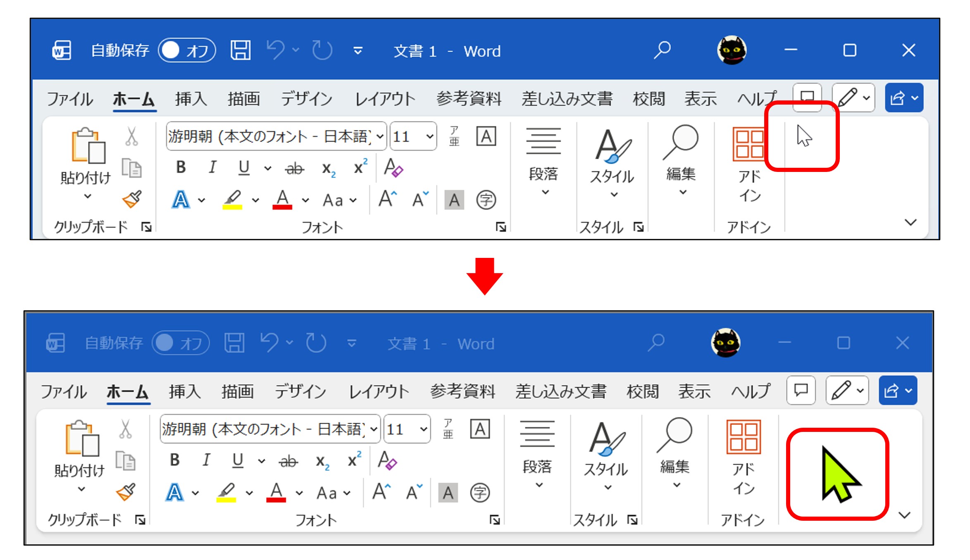Switch to レイアウト tab in lower window
970x560 pixels.
point(379,391)
